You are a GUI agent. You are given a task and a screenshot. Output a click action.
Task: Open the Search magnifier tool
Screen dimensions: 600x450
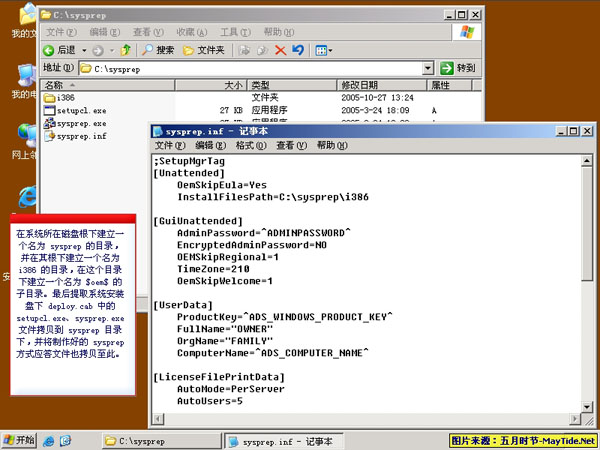[x=158, y=50]
